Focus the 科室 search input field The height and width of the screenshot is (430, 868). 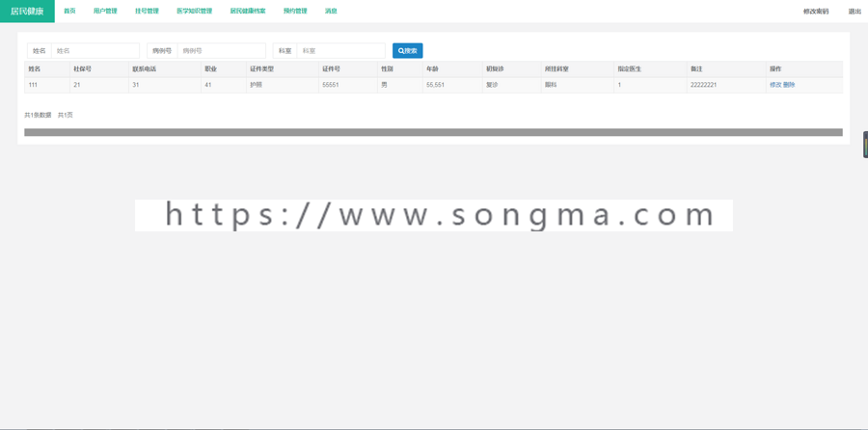(x=341, y=50)
